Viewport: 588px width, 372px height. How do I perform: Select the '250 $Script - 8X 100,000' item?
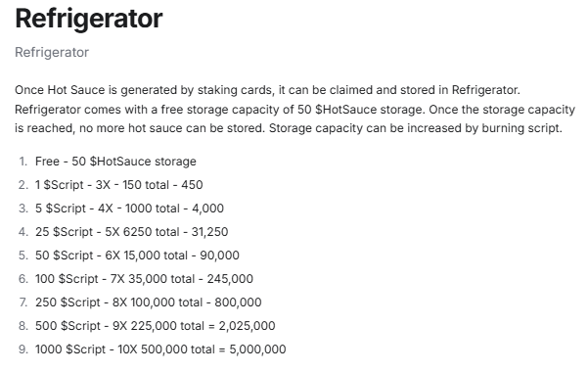tap(149, 302)
